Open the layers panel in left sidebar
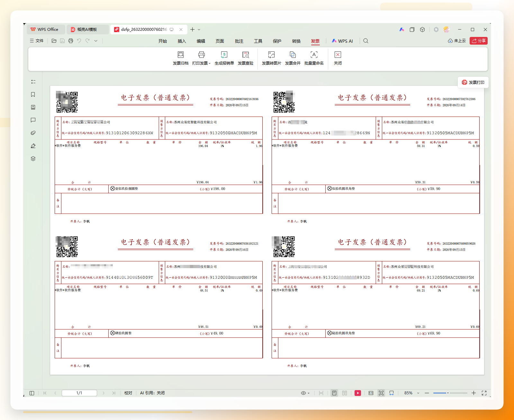The width and height of the screenshot is (514, 420). pos(33,159)
